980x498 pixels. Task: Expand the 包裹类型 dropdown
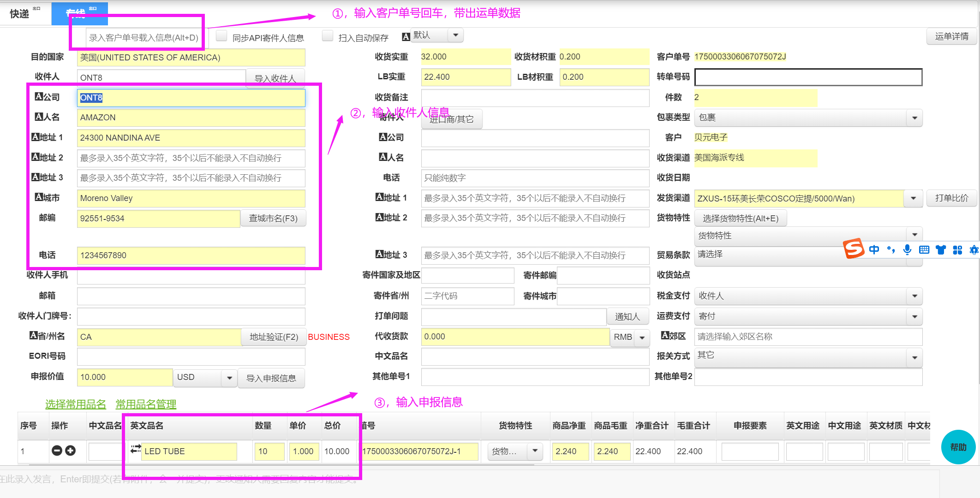tap(914, 118)
